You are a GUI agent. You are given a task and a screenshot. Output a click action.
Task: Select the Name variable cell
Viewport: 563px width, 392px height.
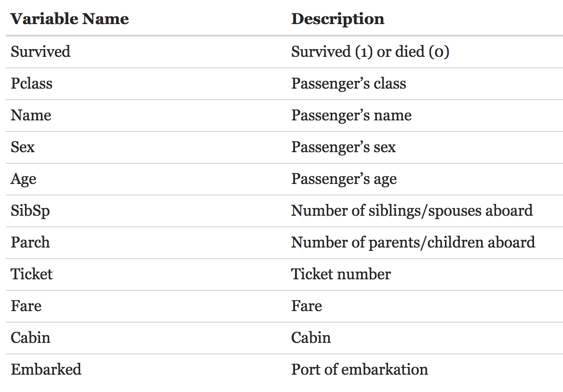[31, 116]
